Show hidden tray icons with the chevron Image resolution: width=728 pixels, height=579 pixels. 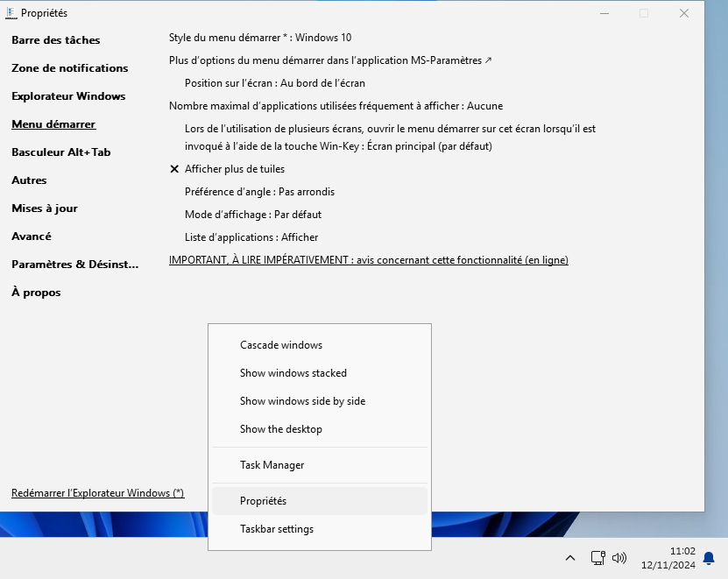(x=570, y=558)
